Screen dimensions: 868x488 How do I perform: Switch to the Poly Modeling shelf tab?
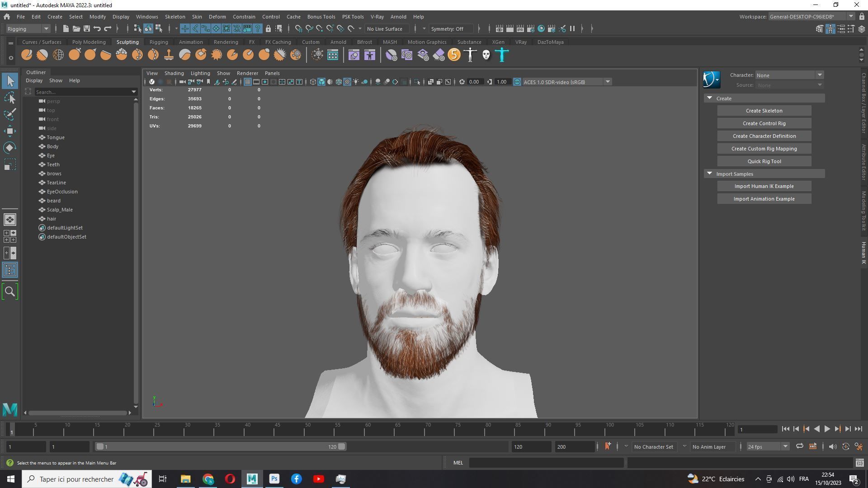pyautogui.click(x=89, y=42)
